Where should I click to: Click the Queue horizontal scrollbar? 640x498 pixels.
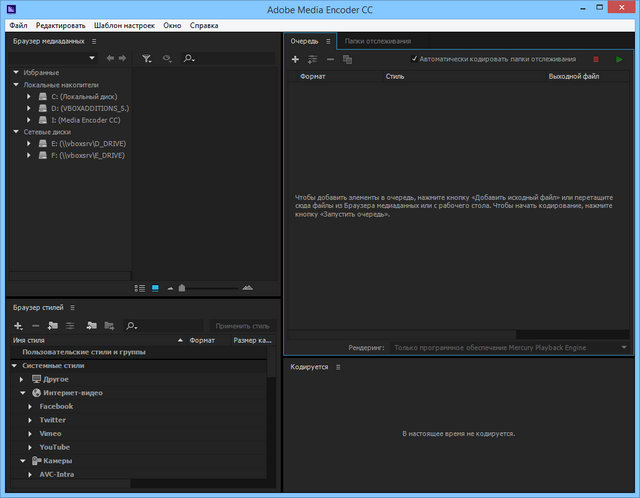[402, 335]
